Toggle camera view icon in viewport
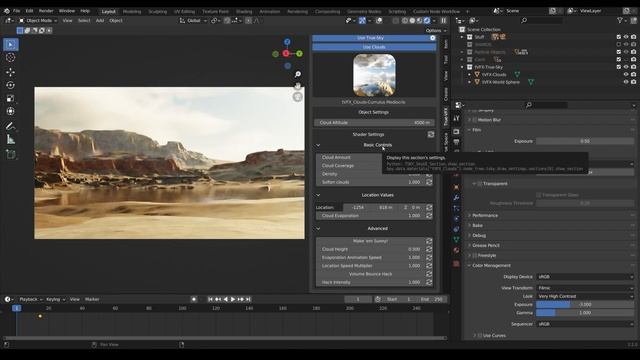This screenshot has height=360, width=640. (298, 97)
